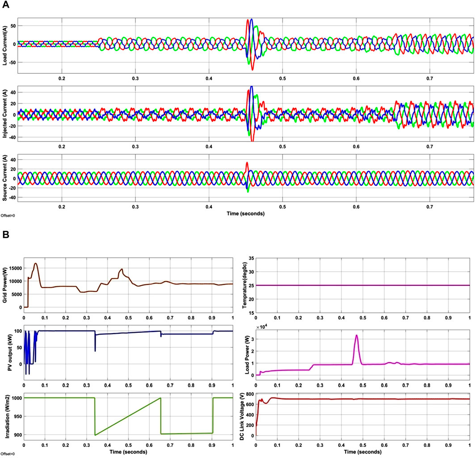
Task: Select the "Irradiation (W/m2)" axis label
Action: coord(8,416)
